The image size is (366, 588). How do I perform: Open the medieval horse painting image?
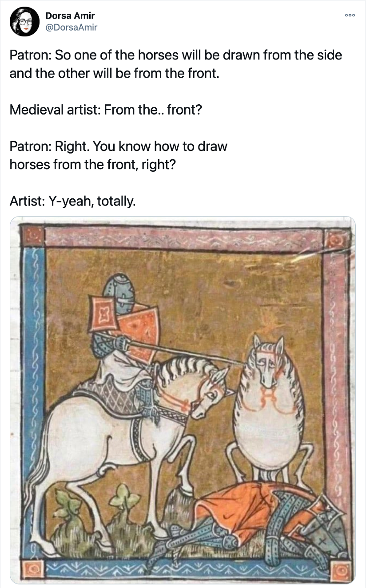[x=183, y=400]
